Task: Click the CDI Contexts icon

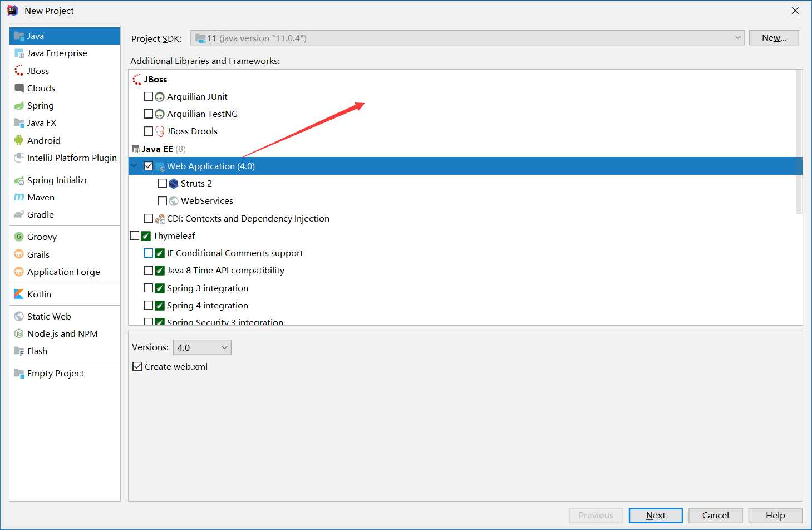Action: click(160, 219)
